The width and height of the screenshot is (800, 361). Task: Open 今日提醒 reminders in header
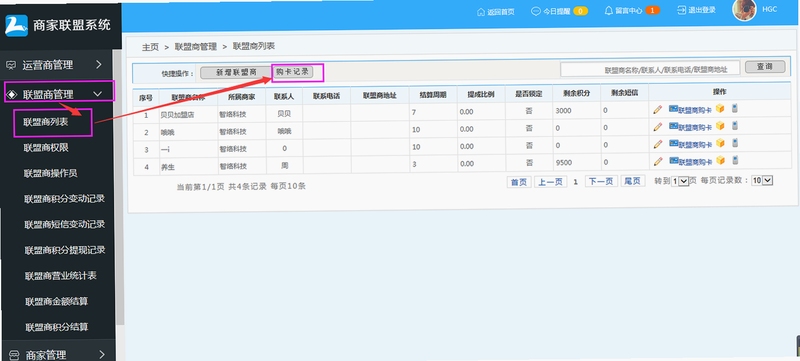click(559, 11)
